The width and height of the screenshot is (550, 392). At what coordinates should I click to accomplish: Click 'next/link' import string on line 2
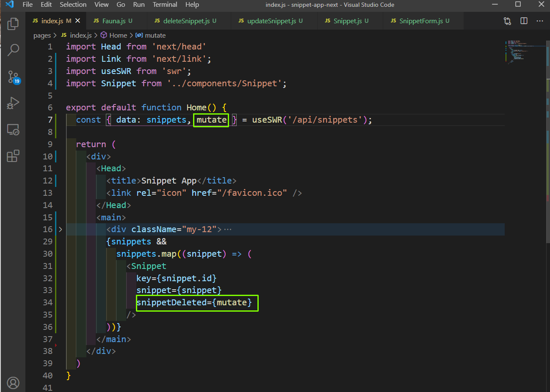[179, 59]
